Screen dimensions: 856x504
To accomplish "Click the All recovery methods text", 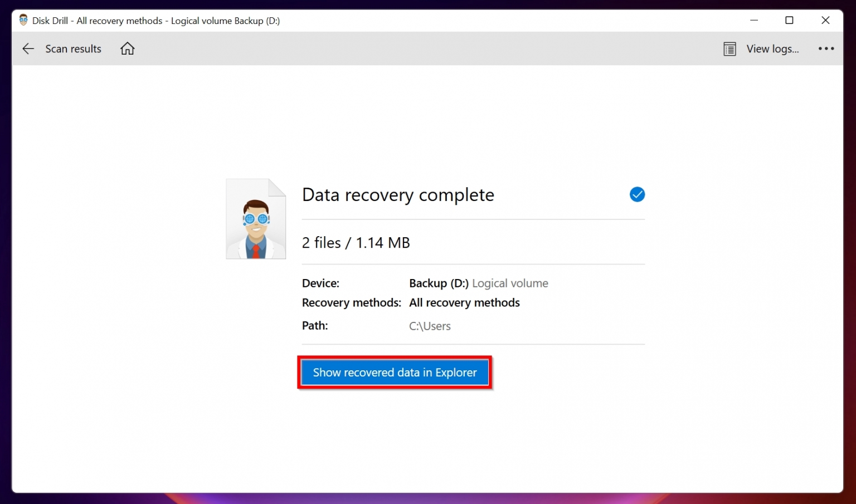I will (x=464, y=302).
